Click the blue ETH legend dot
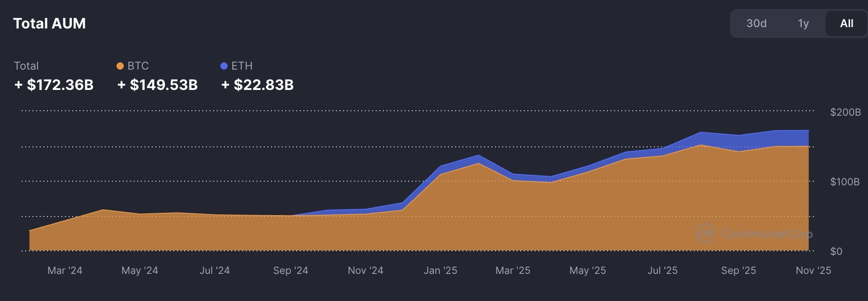This screenshot has height=301, width=868. pyautogui.click(x=224, y=66)
